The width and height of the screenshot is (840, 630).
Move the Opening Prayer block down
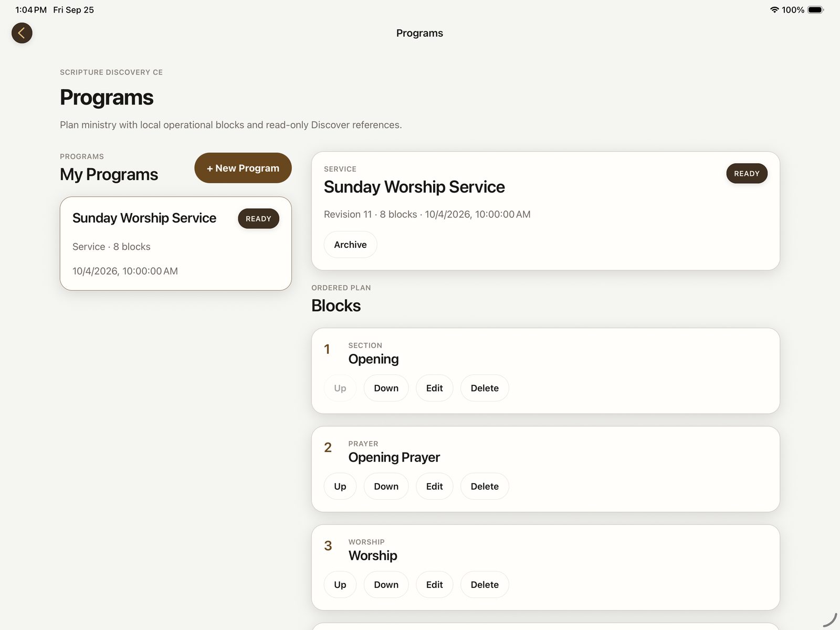point(386,486)
